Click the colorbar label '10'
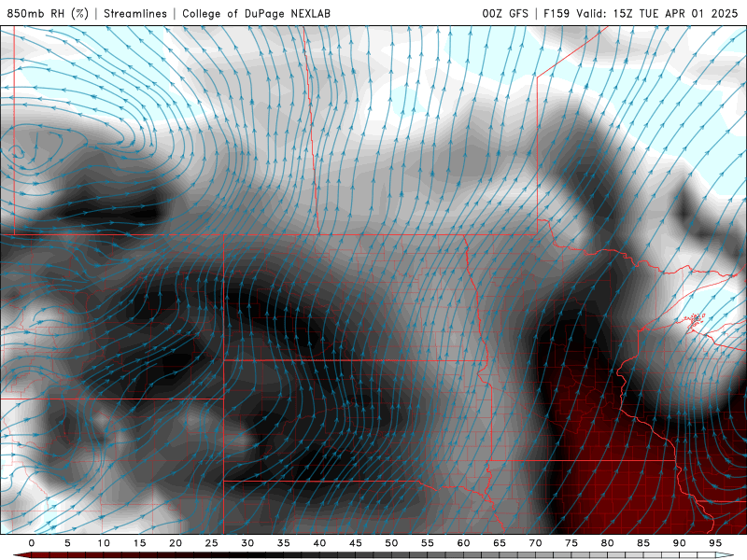 (104, 543)
